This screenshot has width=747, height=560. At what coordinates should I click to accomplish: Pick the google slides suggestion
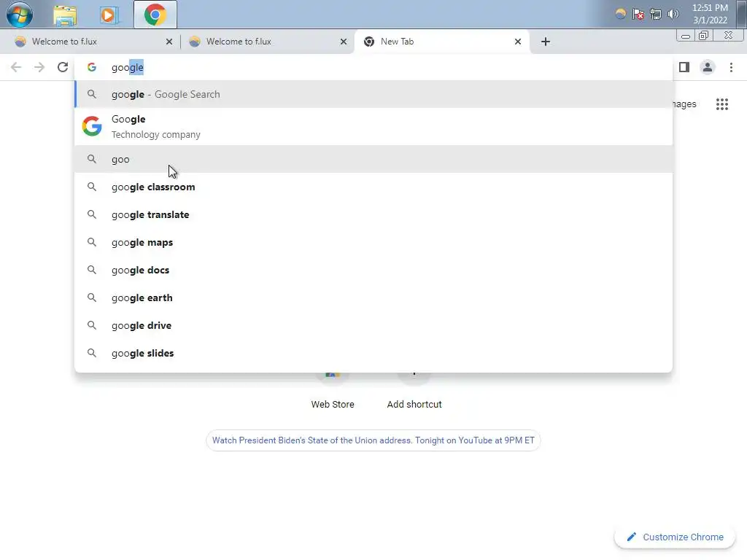[373, 353]
